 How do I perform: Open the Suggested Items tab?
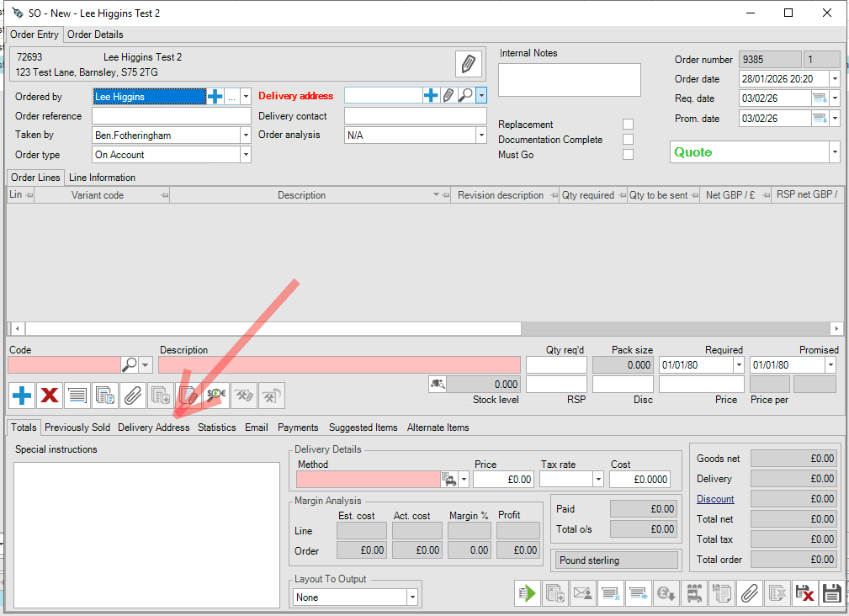(363, 427)
